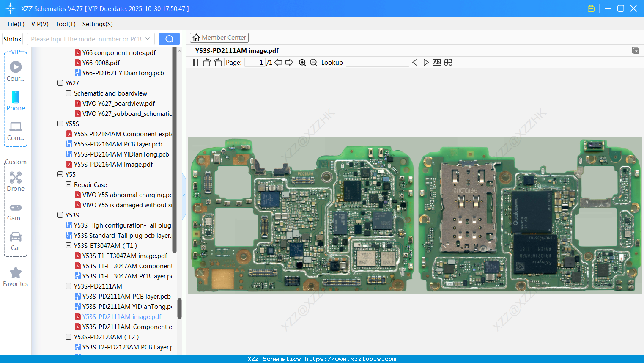Select Y53S-PD2111AM image.pdf in the tree
This screenshot has height=363, width=644.
click(x=122, y=316)
